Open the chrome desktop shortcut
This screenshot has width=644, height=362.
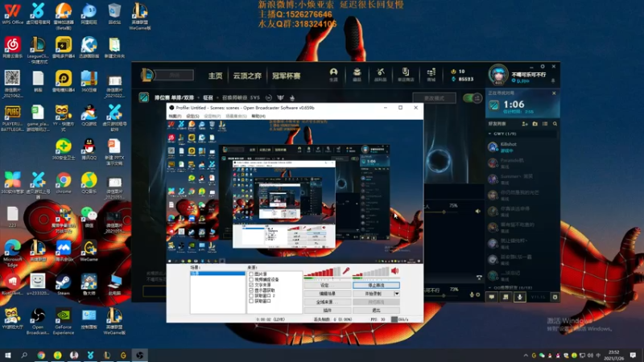[64, 183]
